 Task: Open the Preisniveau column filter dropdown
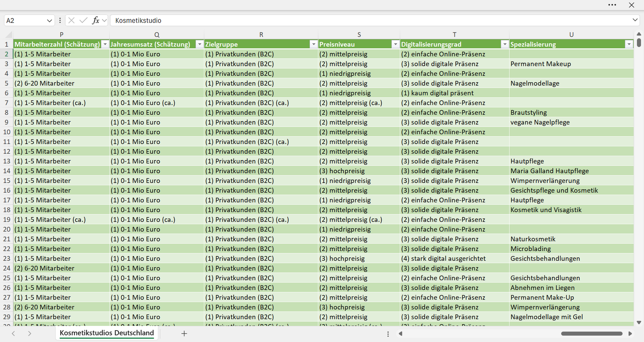395,44
